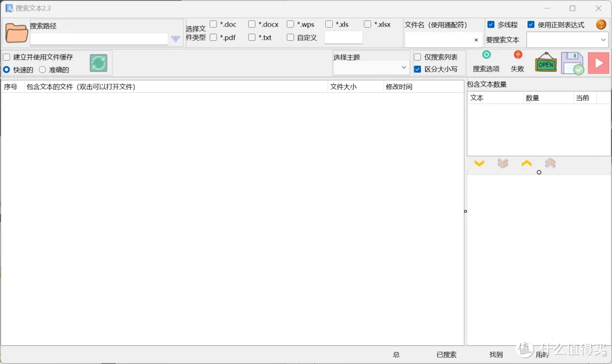Enable the *.pdf file type checkbox
Screen dimensions: 612x364
coord(214,37)
